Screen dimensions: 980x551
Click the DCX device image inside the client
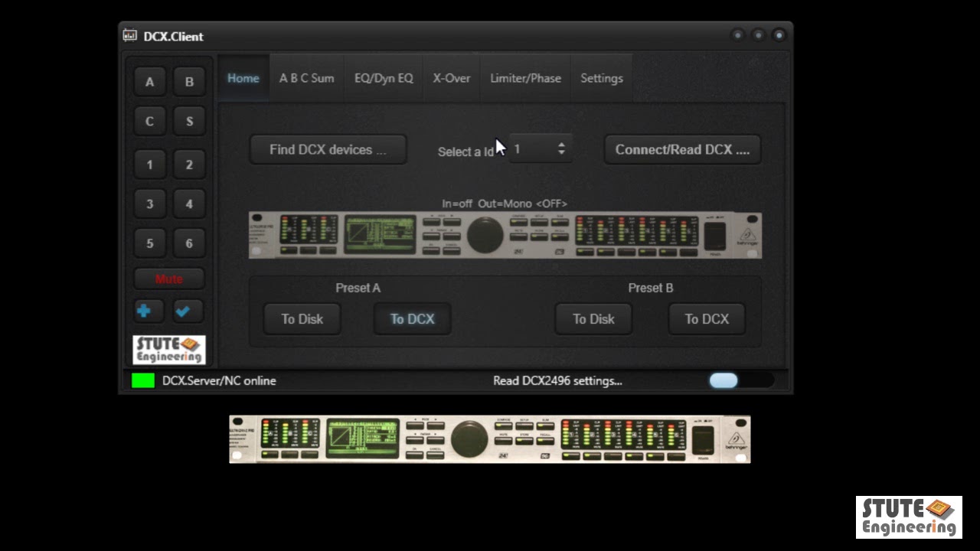click(x=505, y=235)
